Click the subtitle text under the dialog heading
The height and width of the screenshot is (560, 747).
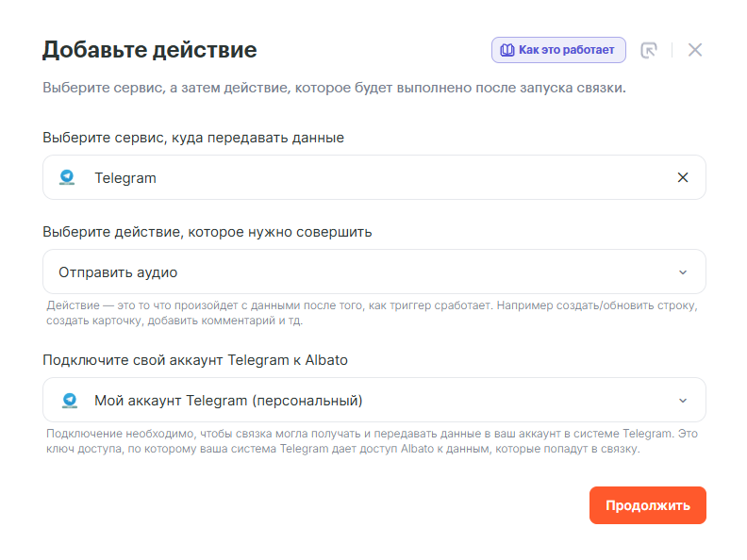(334, 89)
